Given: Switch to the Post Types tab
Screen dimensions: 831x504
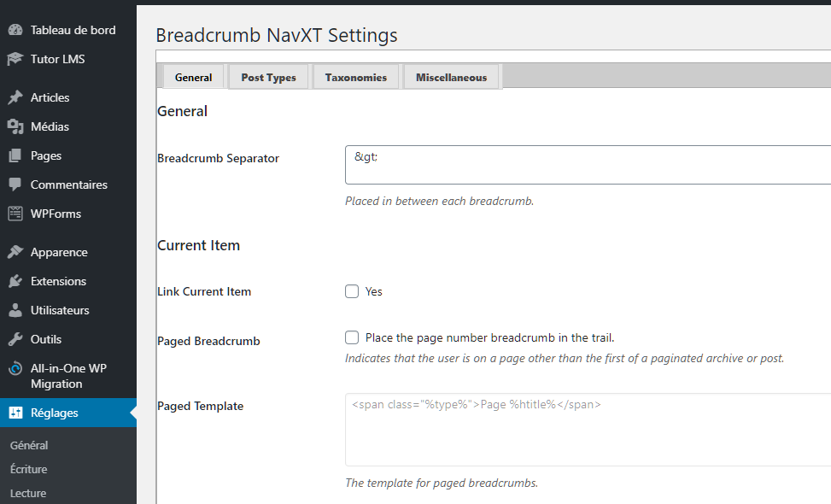Looking at the screenshot, I should (268, 76).
